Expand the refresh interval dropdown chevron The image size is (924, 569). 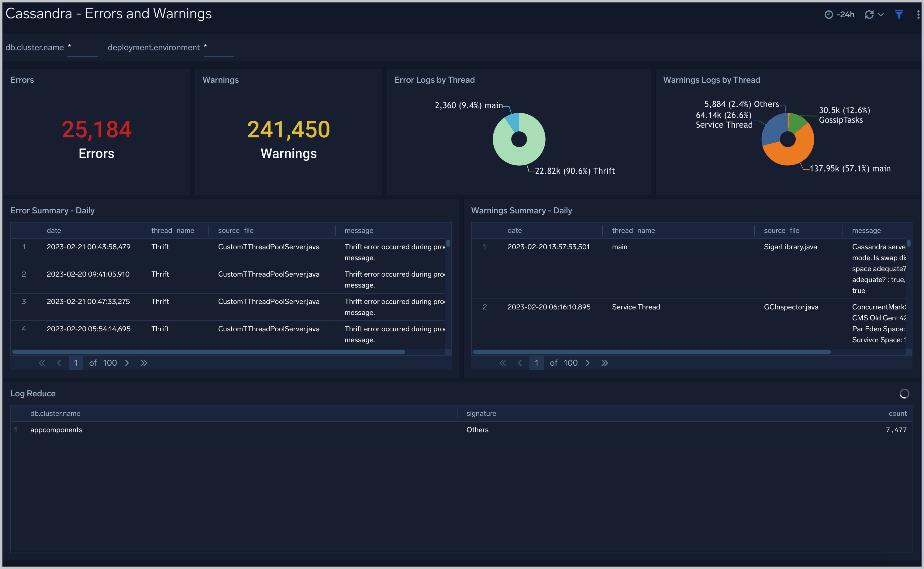pyautogui.click(x=881, y=15)
